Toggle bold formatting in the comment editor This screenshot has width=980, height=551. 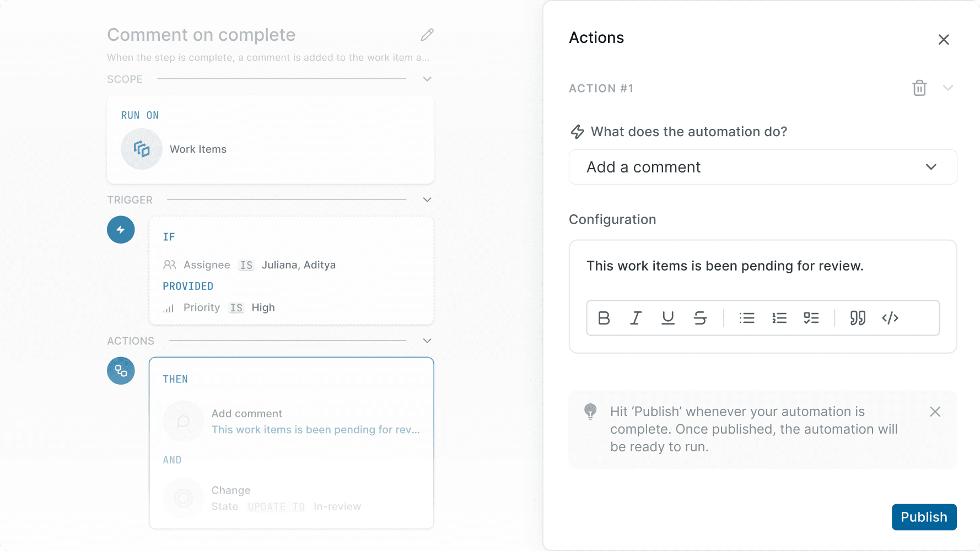click(604, 318)
